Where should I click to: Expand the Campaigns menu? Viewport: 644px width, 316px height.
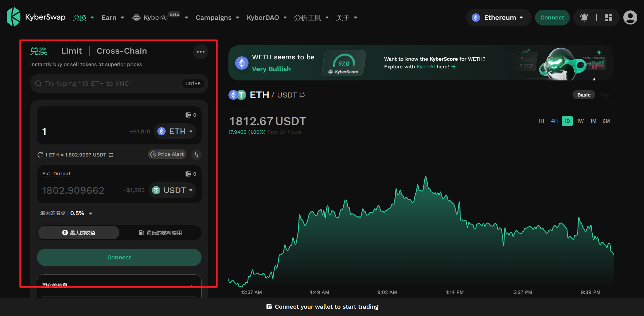[217, 17]
